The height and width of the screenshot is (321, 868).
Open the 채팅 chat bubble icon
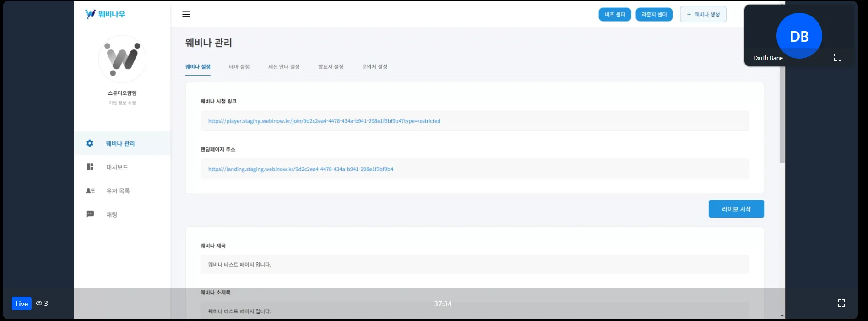pyautogui.click(x=90, y=214)
